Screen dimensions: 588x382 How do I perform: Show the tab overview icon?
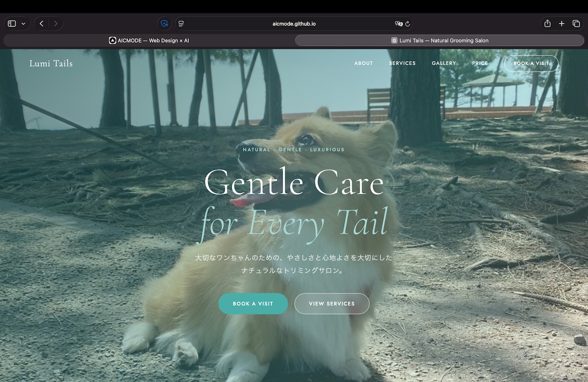pos(576,24)
